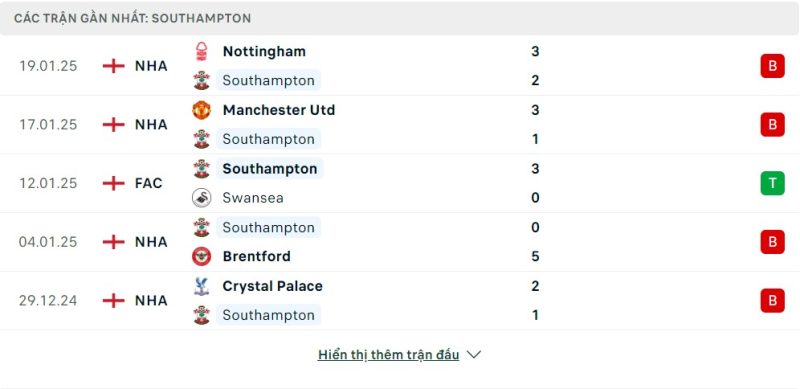Click the Nottingham Forest club crest
Viewport: 800px width, 389px height.
coord(202,52)
